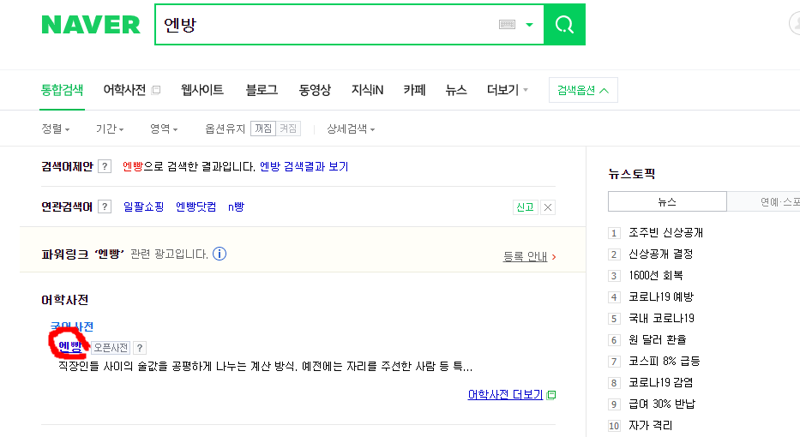Expand search box autocomplete dropdown arrow
This screenshot has width=800, height=437.
pyautogui.click(x=529, y=24)
